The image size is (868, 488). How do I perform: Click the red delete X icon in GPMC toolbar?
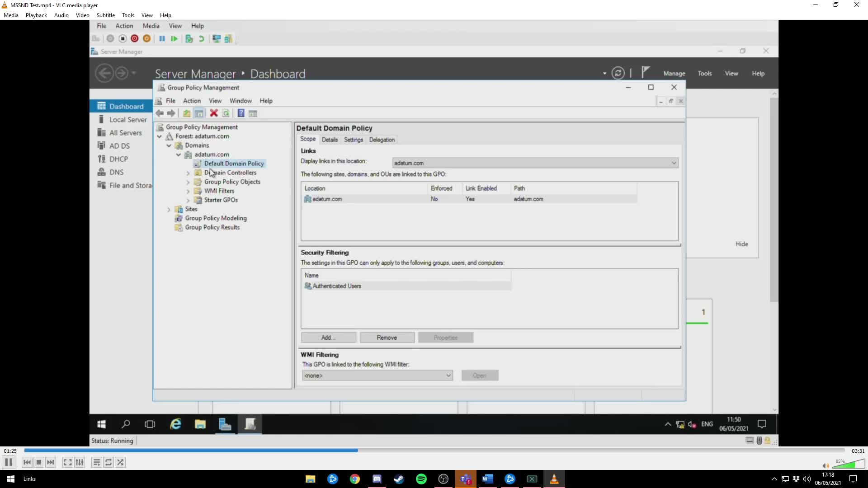(x=214, y=113)
